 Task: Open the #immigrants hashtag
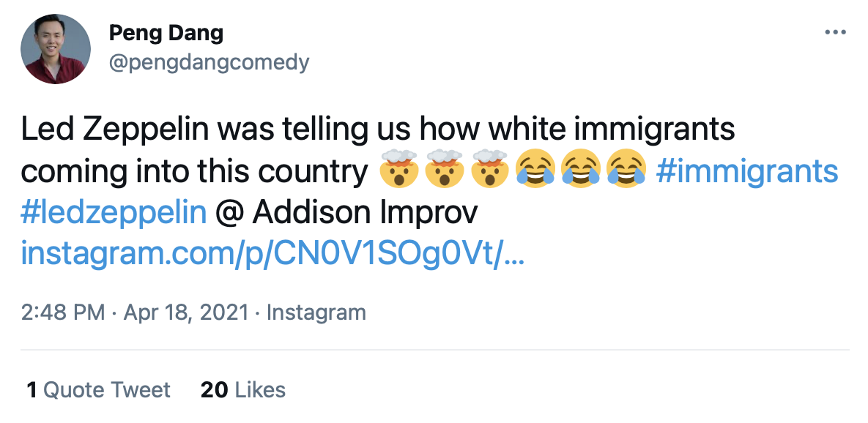(747, 172)
